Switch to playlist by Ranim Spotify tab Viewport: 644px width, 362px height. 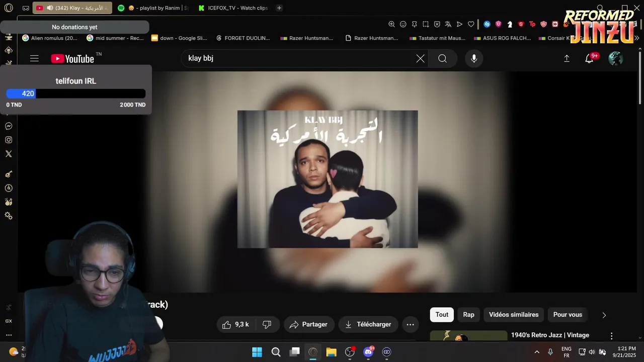pos(152,8)
